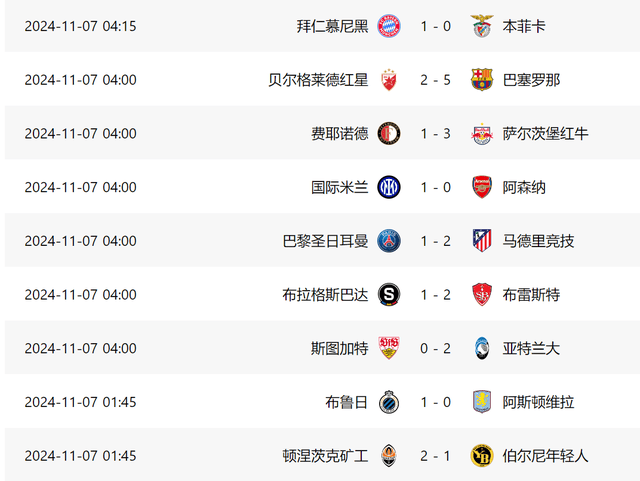This screenshot has height=481, width=640.
Task: Open 拜仁慕尼黑 team name link
Action: point(332,26)
